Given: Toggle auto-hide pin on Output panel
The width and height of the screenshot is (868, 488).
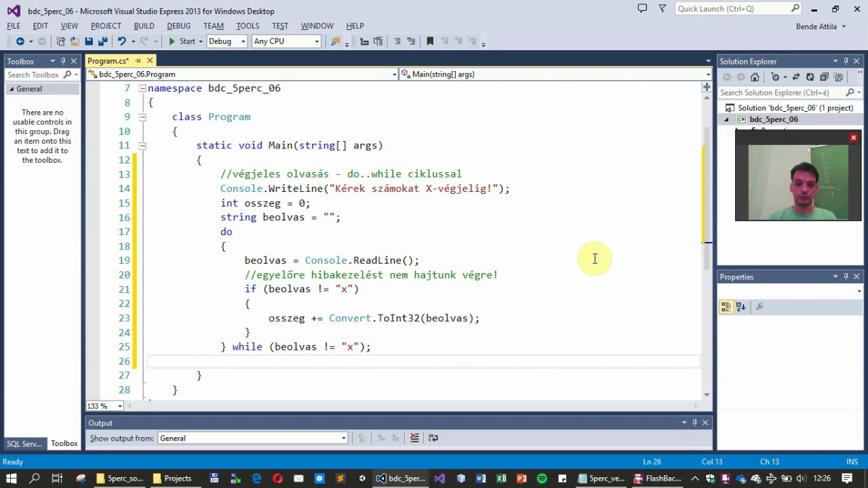Looking at the screenshot, I should click(694, 423).
